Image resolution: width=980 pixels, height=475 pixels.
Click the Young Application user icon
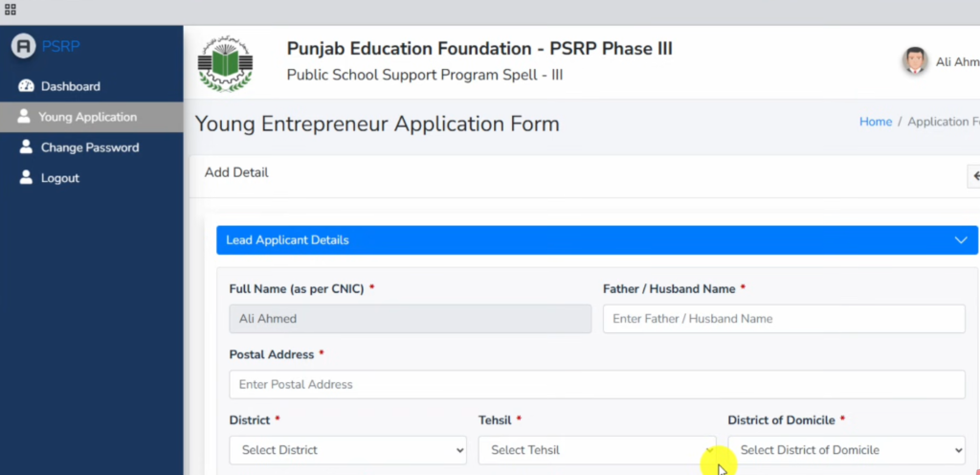click(x=24, y=117)
